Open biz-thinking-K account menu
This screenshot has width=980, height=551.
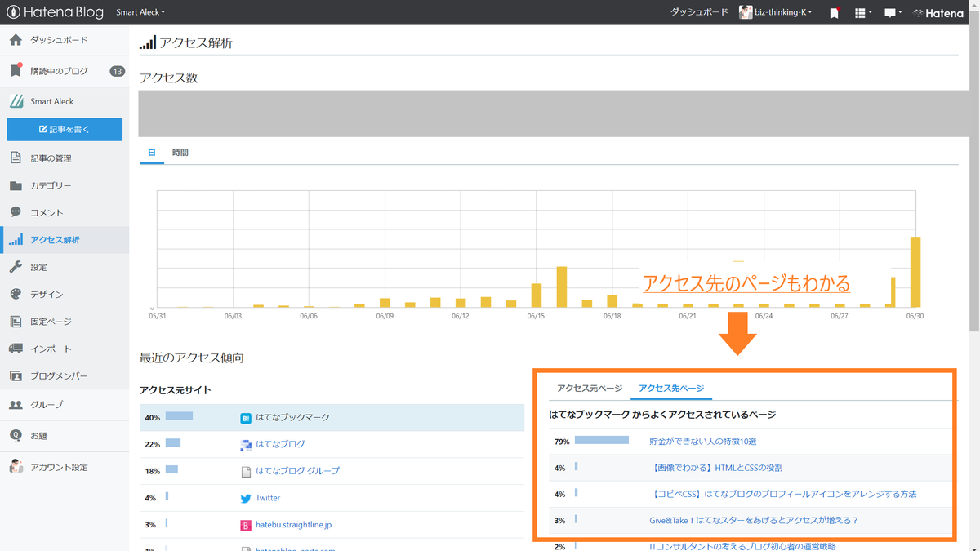click(776, 12)
